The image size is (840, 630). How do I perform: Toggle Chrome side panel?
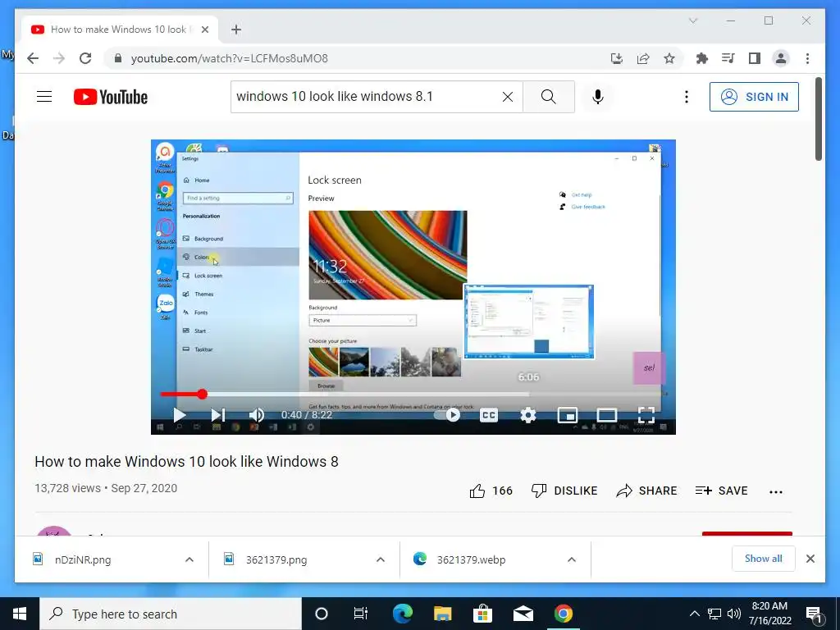(755, 58)
